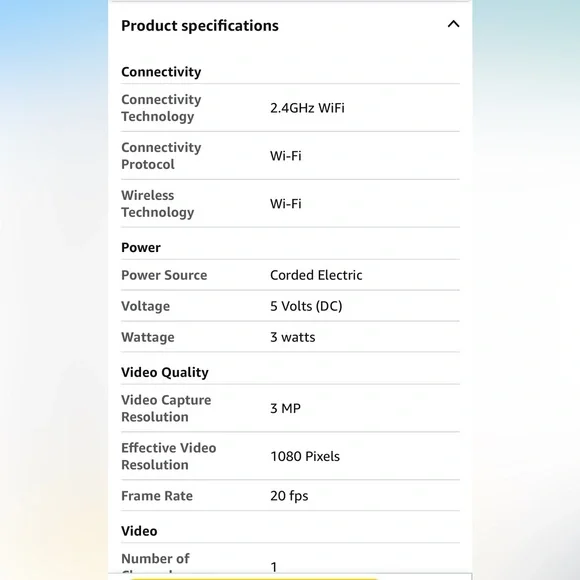This screenshot has width=580, height=580.
Task: Click the Frame Rate label
Action: pyautogui.click(x=157, y=496)
